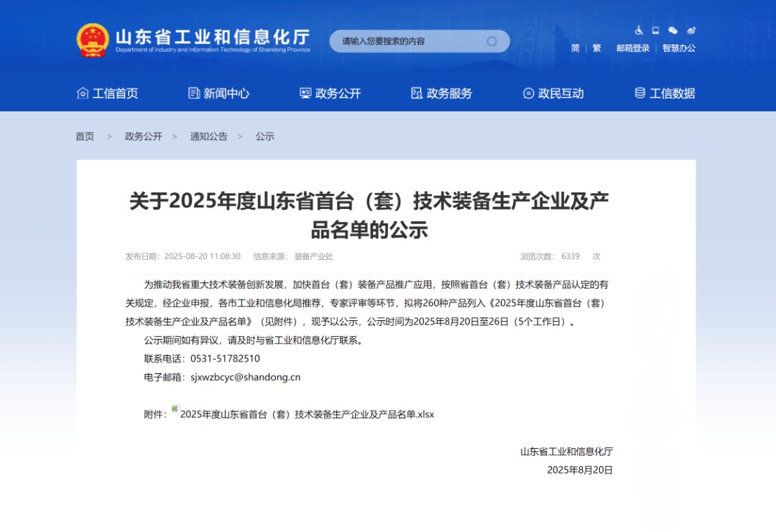Image resolution: width=776 pixels, height=532 pixels.
Task: Go to 通知公告 in the breadcrumb
Action: click(208, 136)
